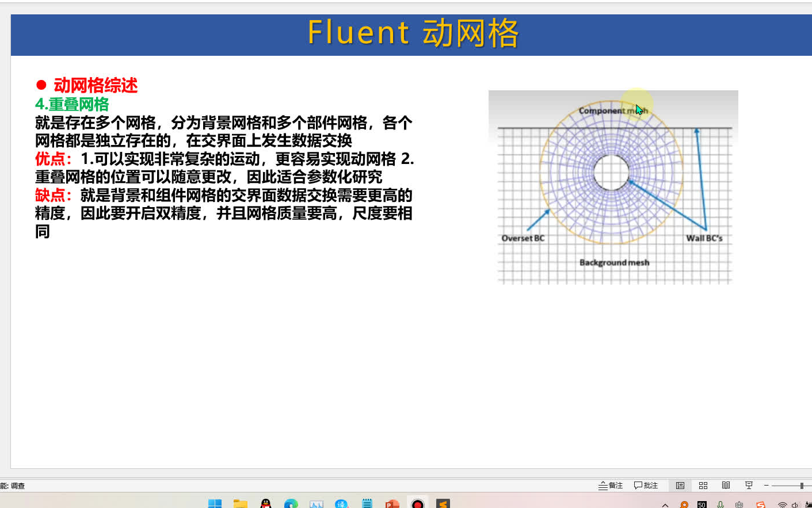Click the red heading '动网格综述'
This screenshot has height=508, width=812.
[96, 86]
